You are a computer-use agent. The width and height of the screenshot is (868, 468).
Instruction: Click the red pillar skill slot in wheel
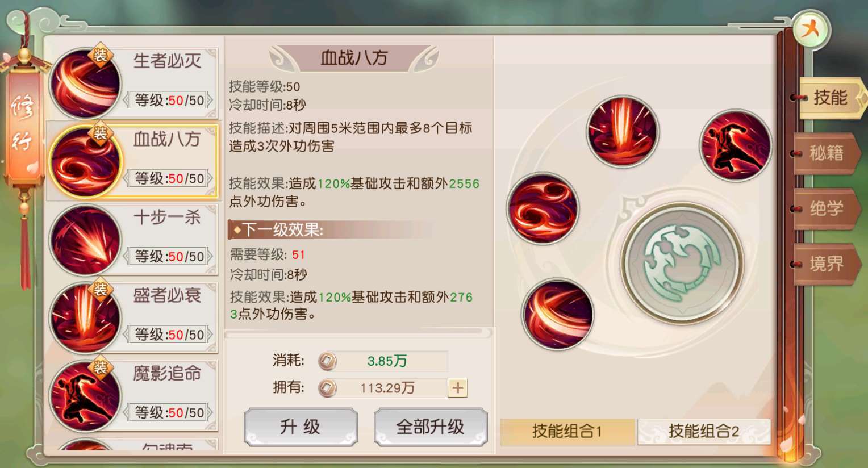[x=623, y=131]
